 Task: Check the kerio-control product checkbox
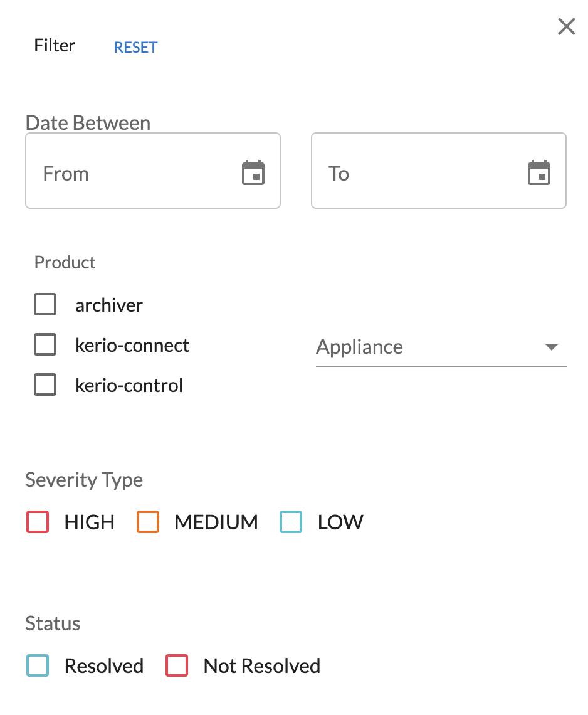[45, 384]
